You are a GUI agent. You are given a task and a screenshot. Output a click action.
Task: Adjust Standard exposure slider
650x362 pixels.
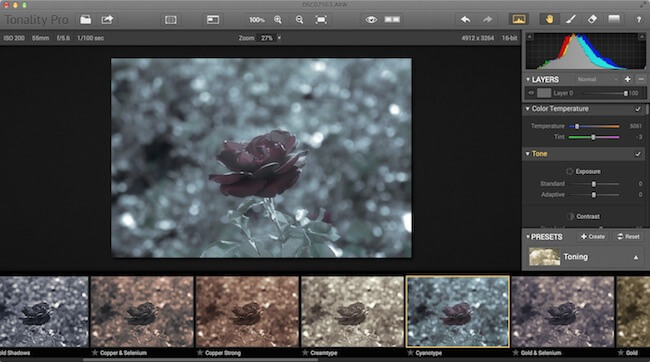594,184
